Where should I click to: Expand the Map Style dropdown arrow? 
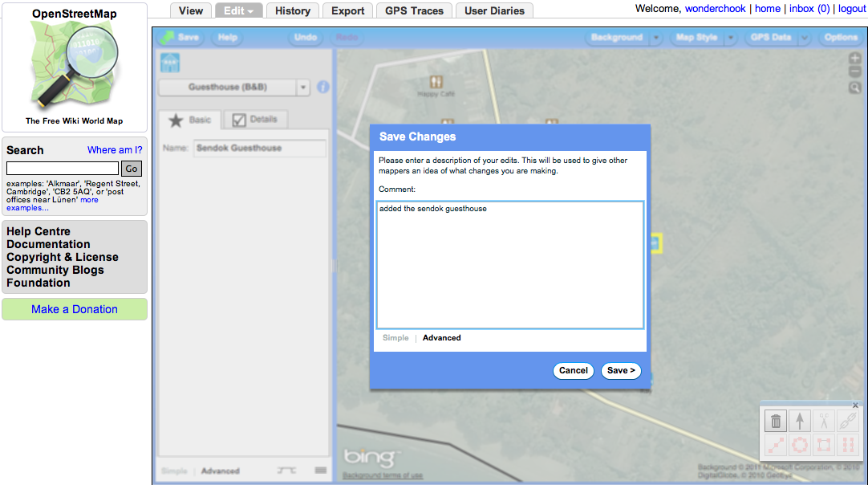[731, 38]
